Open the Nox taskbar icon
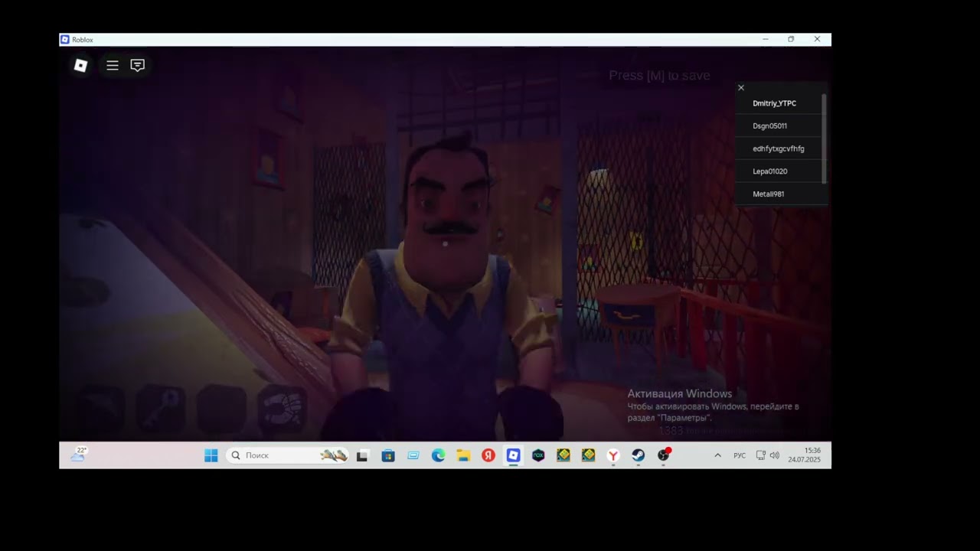The width and height of the screenshot is (980, 551). click(538, 455)
